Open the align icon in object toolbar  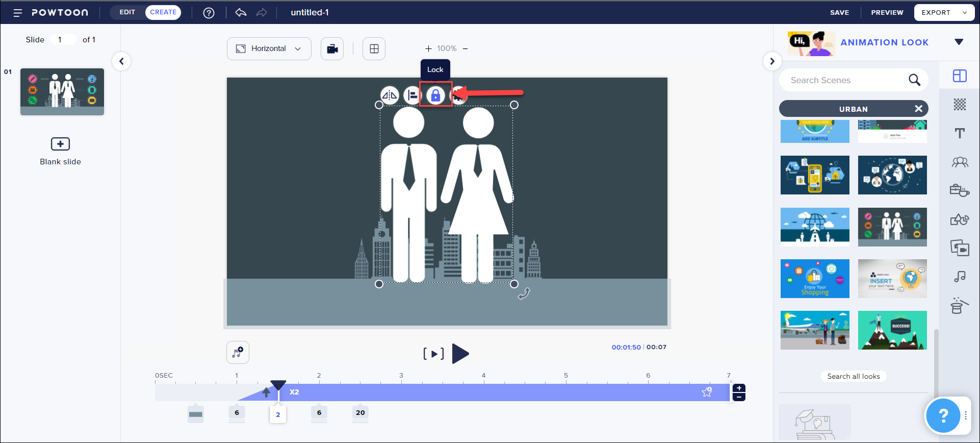[412, 95]
